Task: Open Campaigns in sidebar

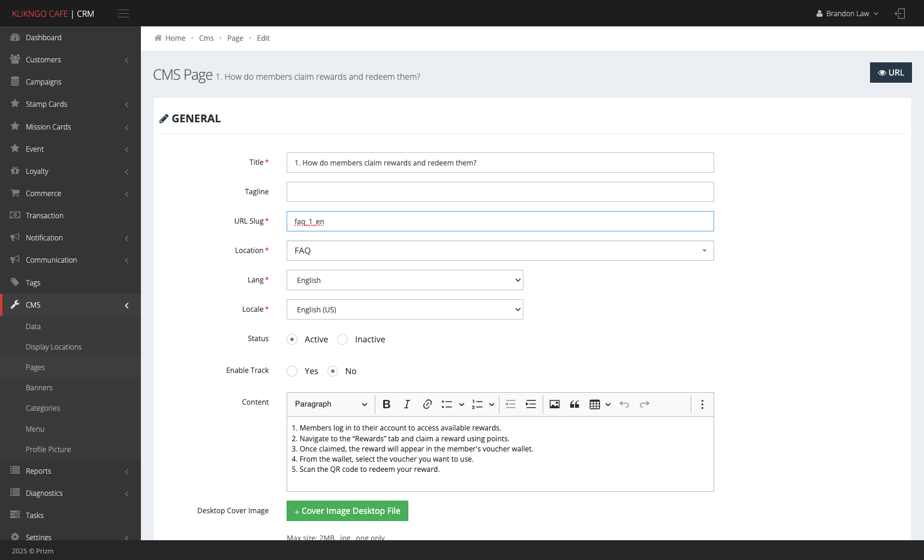Action: coord(70,82)
